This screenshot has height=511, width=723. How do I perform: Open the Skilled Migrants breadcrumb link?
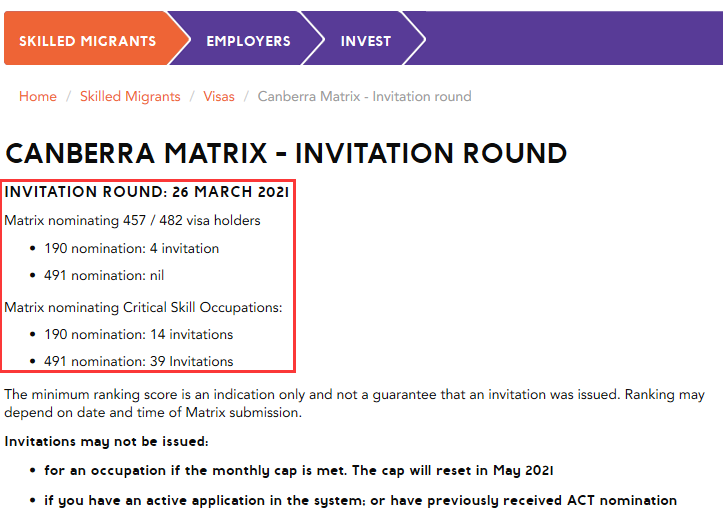click(x=130, y=96)
